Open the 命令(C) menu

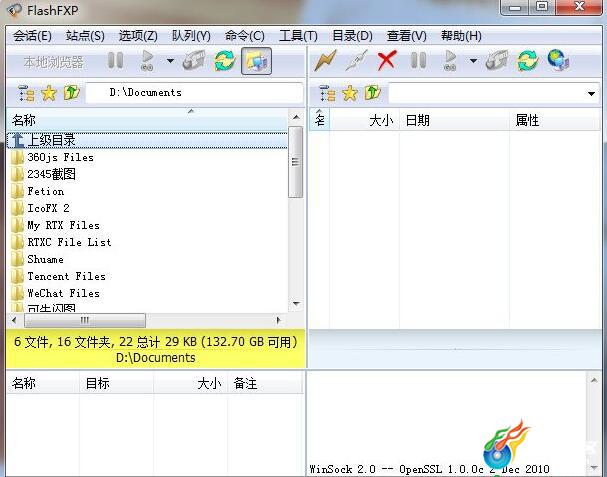(245, 36)
